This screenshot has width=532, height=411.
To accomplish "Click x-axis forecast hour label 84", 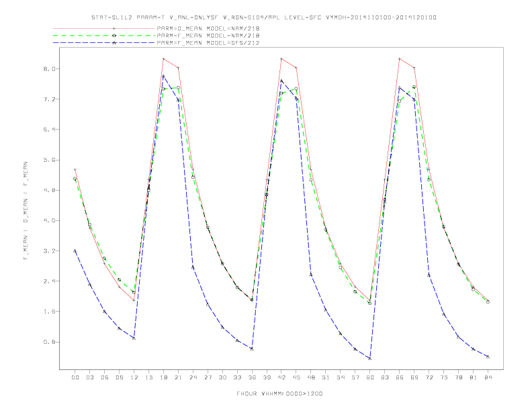I will [x=488, y=377].
